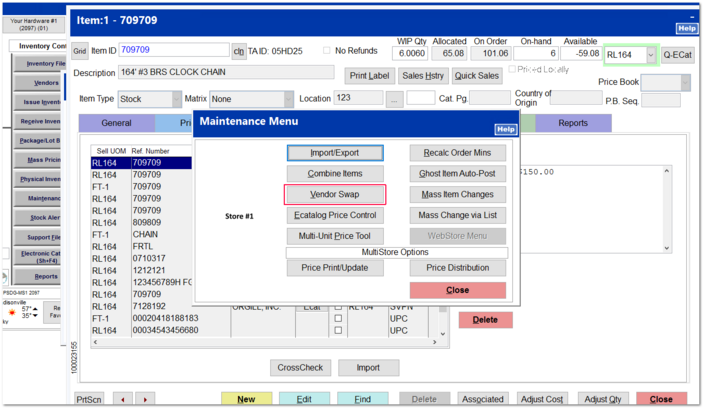
Task: Open Inventory File in sidebar
Action: (x=40, y=64)
